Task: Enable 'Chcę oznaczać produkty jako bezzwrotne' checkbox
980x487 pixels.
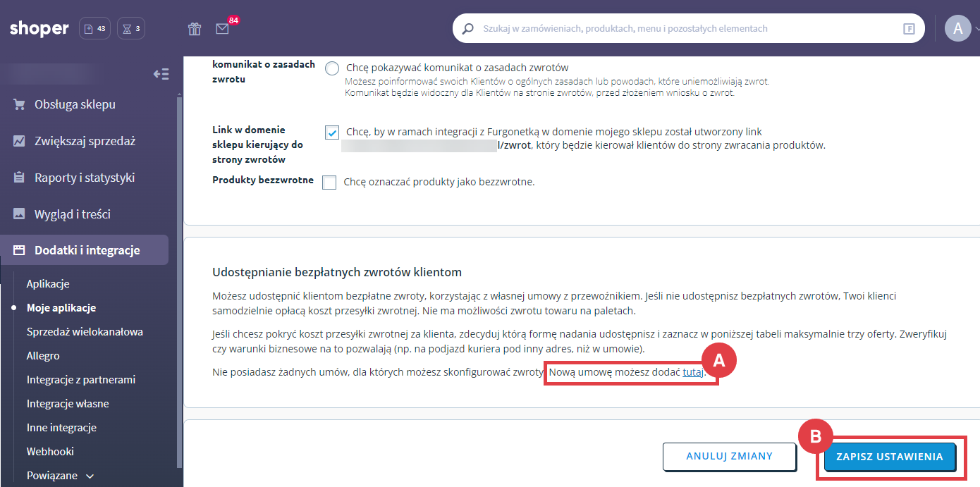Action: pyautogui.click(x=329, y=183)
